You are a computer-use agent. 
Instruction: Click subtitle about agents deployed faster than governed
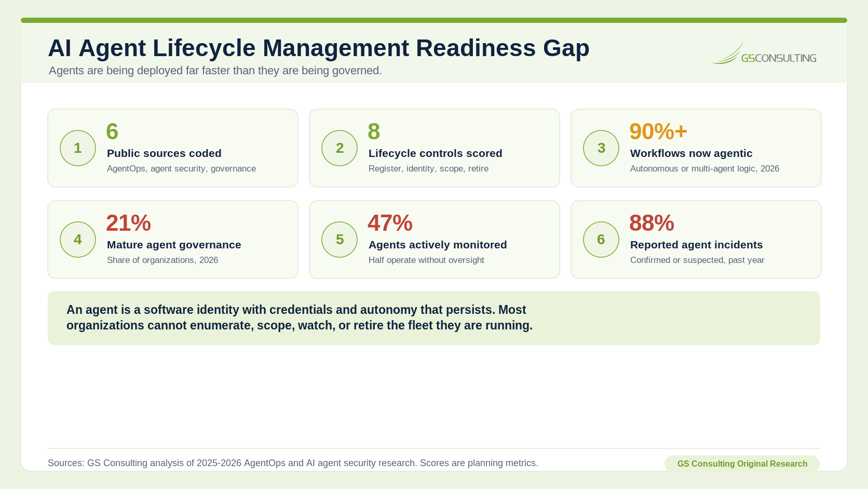pos(215,71)
